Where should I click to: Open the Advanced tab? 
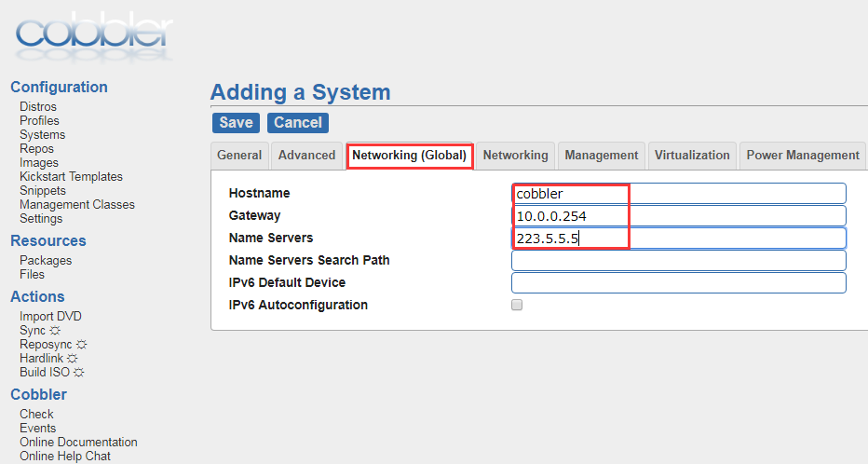coord(306,155)
